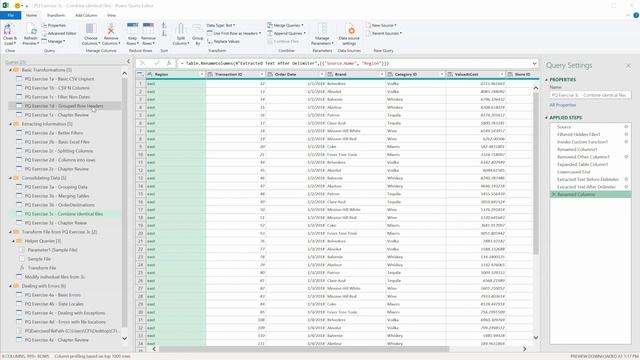The width and height of the screenshot is (640, 360).
Task: Open the Manage dropdown in the Query group
Action: [x=54, y=42]
